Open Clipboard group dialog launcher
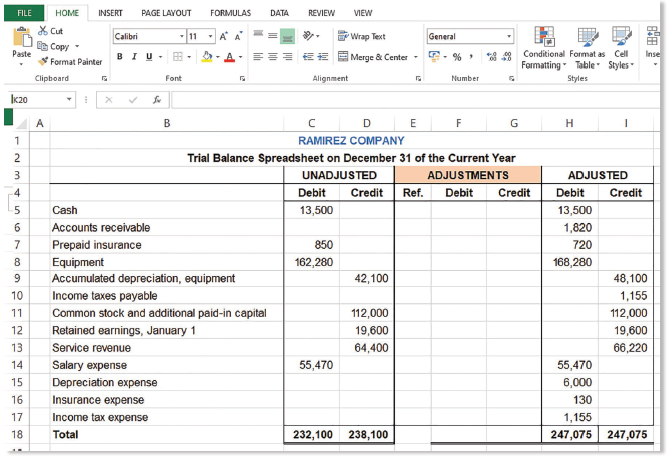The image size is (671, 461). 104,78
